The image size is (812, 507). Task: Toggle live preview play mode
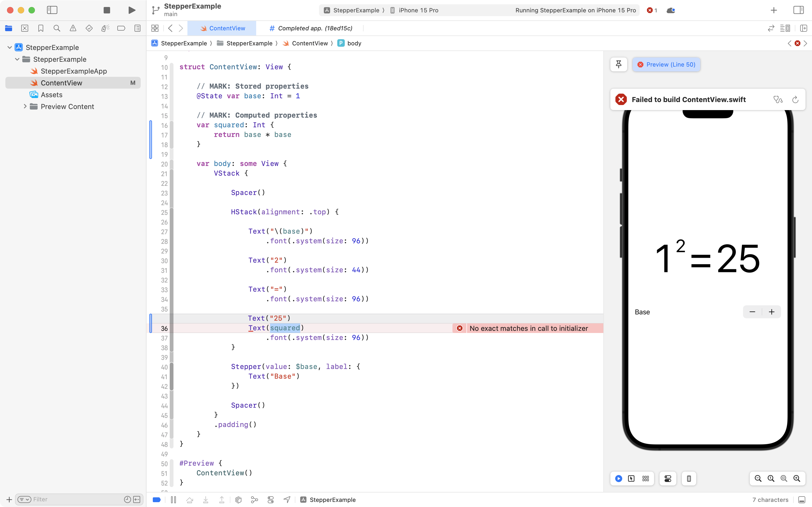(619, 479)
